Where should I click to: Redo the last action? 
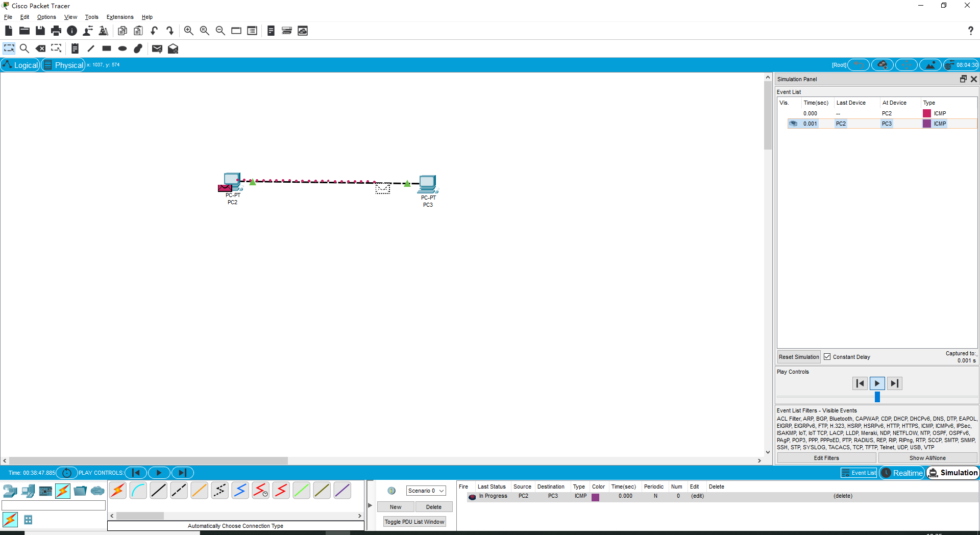point(170,31)
